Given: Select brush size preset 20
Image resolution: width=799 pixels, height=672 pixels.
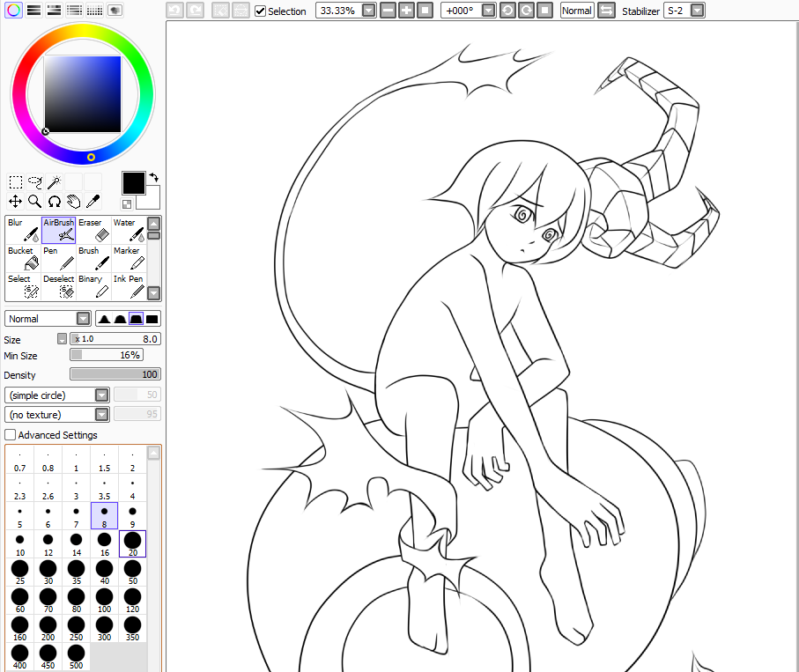Looking at the screenshot, I should [x=132, y=544].
